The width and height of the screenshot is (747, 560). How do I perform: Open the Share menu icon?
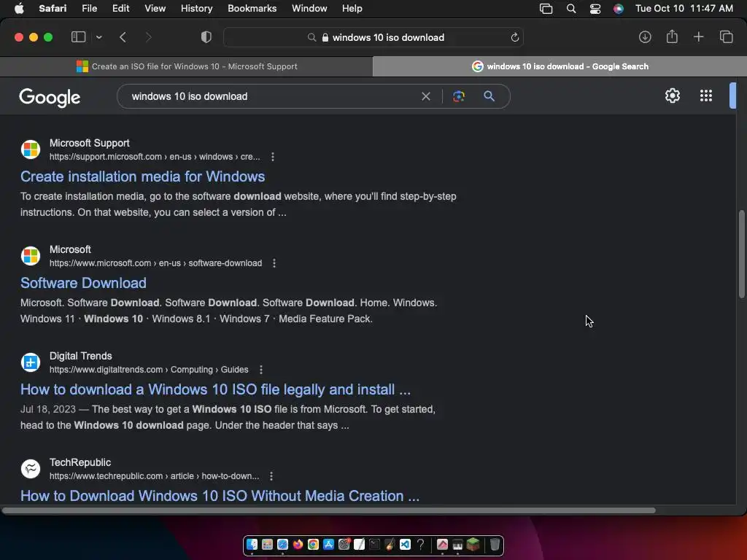tap(672, 36)
